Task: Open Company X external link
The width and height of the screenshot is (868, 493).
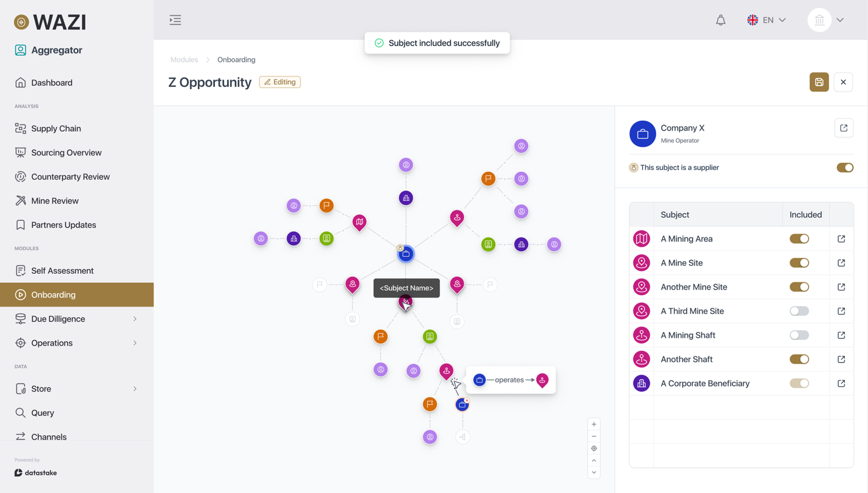Action: (844, 127)
